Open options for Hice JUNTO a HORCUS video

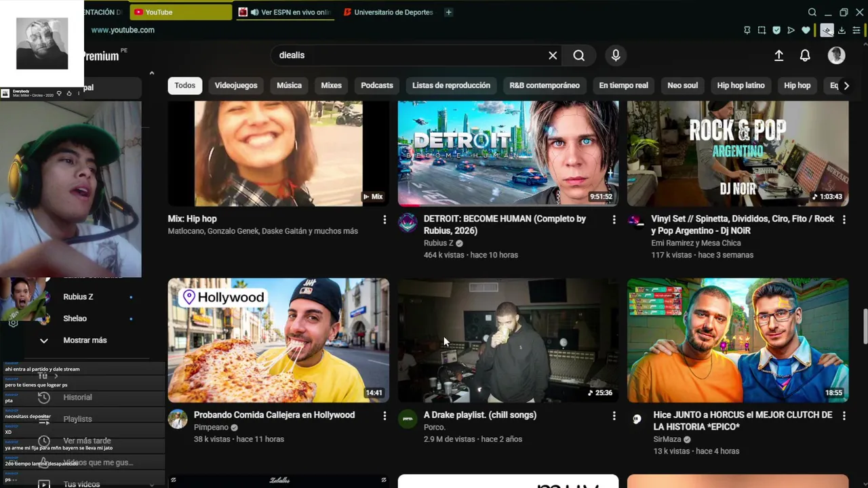[844, 415]
